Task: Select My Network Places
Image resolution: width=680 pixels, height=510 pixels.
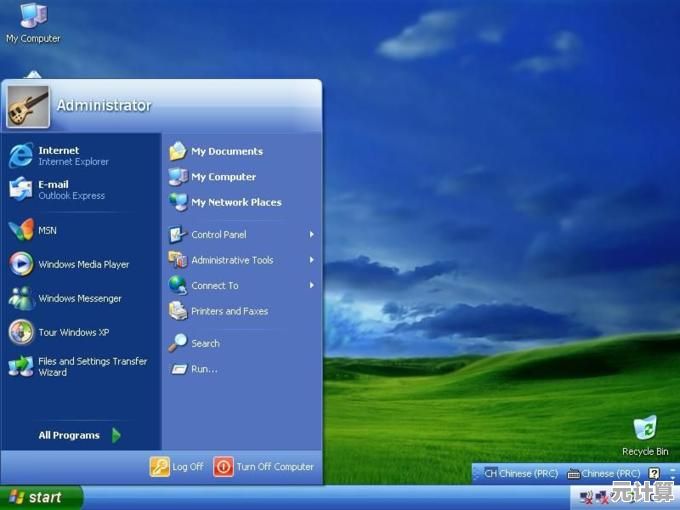Action: coord(235,202)
